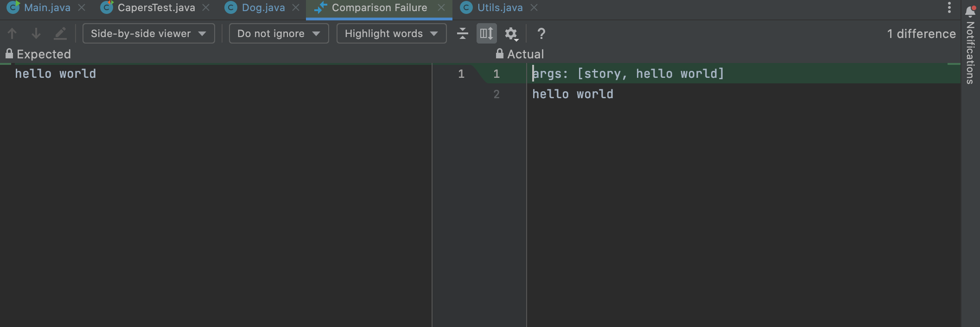Screen dimensions: 980x327
Task: Expand Highlight words dropdown
Action: [391, 33]
